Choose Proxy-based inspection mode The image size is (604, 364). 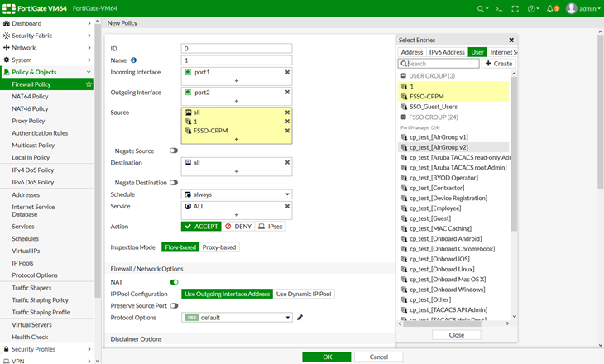[x=219, y=247]
